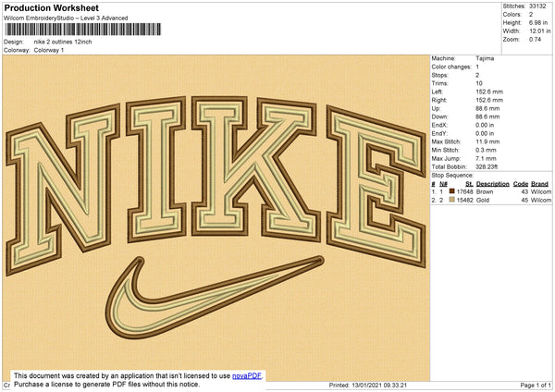Click the Description column header
Screen dimensions: 555x392
(492, 184)
